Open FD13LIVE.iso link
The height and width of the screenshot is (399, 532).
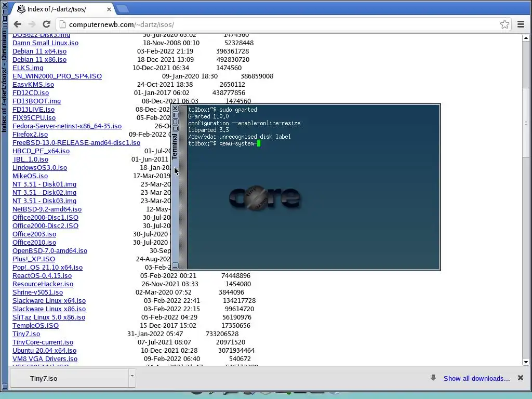pyautogui.click(x=34, y=110)
